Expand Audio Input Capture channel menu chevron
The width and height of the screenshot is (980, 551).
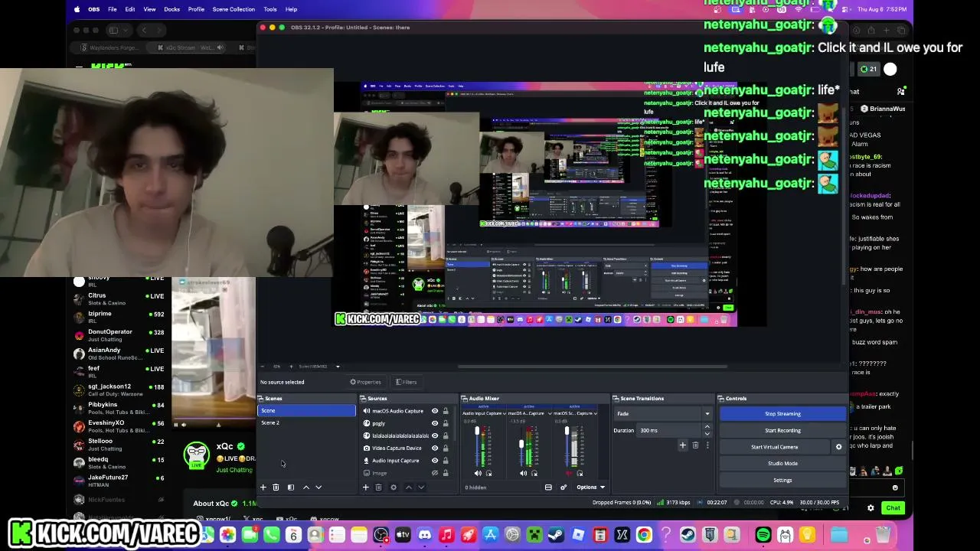pos(505,413)
